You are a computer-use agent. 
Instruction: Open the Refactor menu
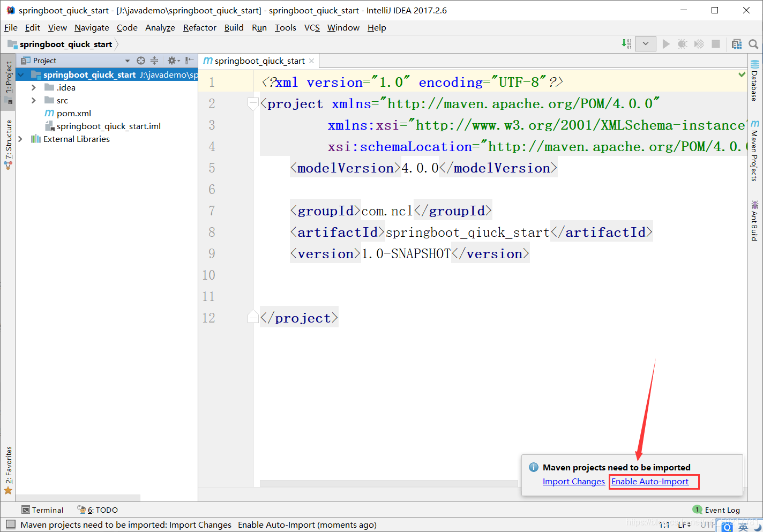click(x=200, y=27)
